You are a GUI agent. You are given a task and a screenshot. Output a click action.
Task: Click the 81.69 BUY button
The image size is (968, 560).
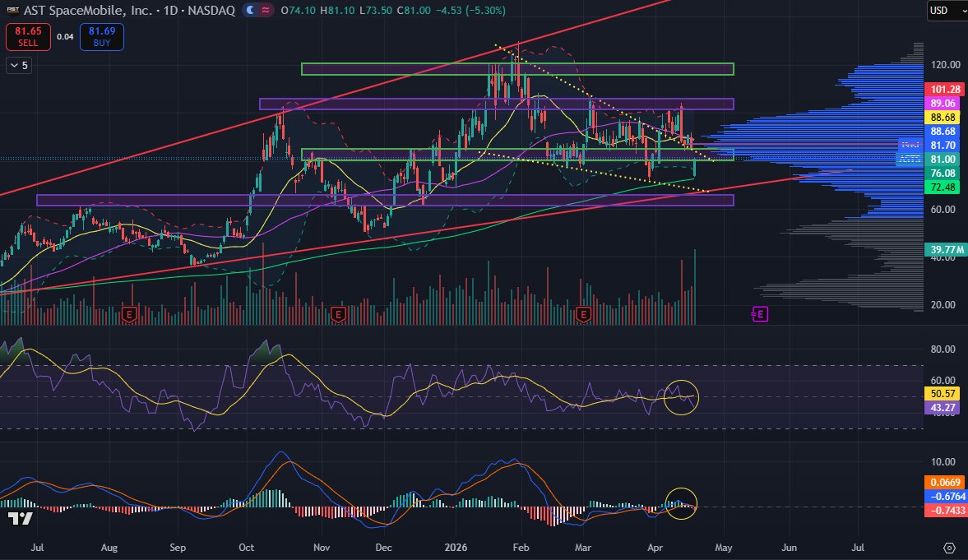(102, 36)
